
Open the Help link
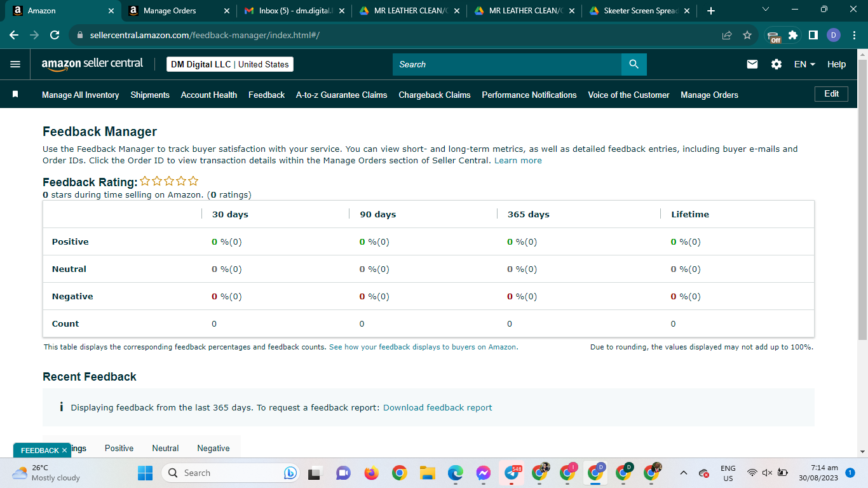836,64
